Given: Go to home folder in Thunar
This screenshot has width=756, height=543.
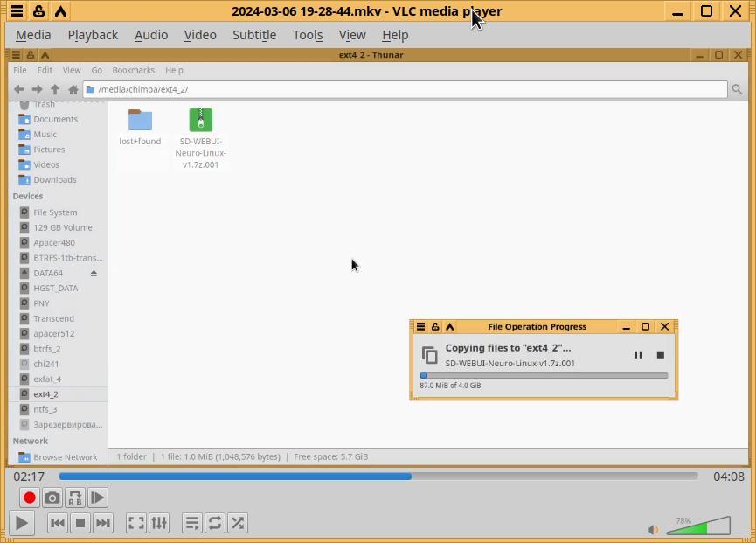Looking at the screenshot, I should point(73,89).
